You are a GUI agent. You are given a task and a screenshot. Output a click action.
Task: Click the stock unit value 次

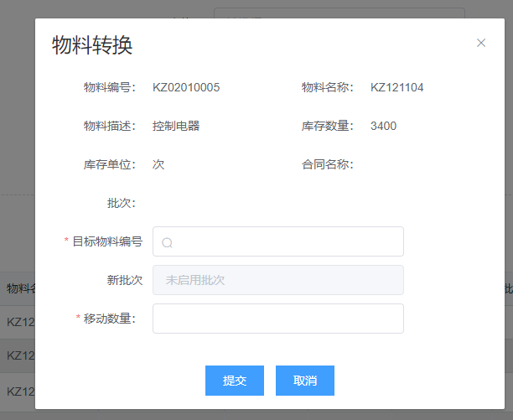coord(158,164)
